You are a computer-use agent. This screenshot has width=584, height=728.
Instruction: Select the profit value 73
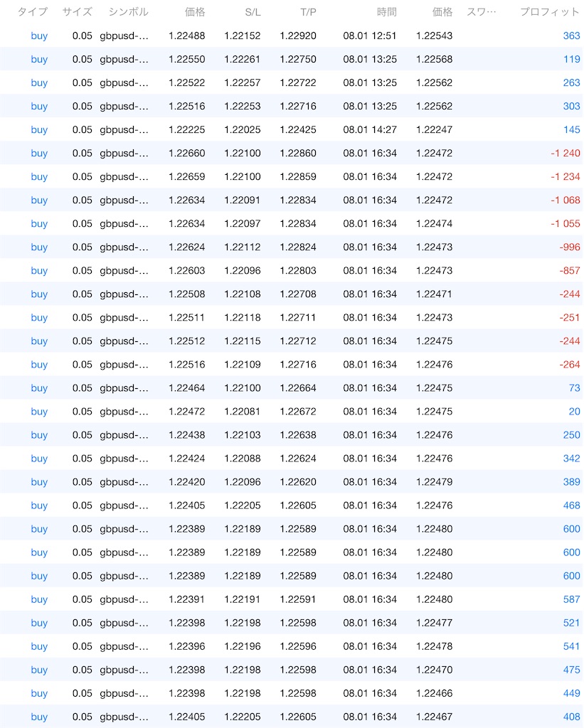[x=574, y=388]
